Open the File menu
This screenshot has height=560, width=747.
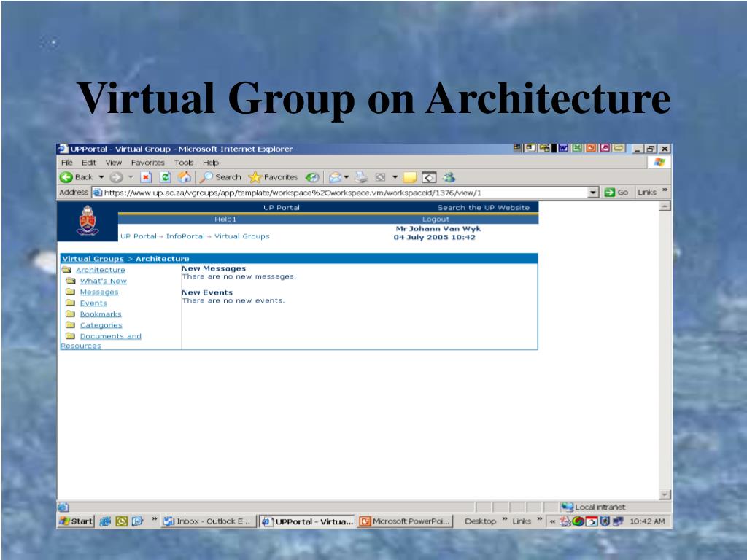(66, 163)
